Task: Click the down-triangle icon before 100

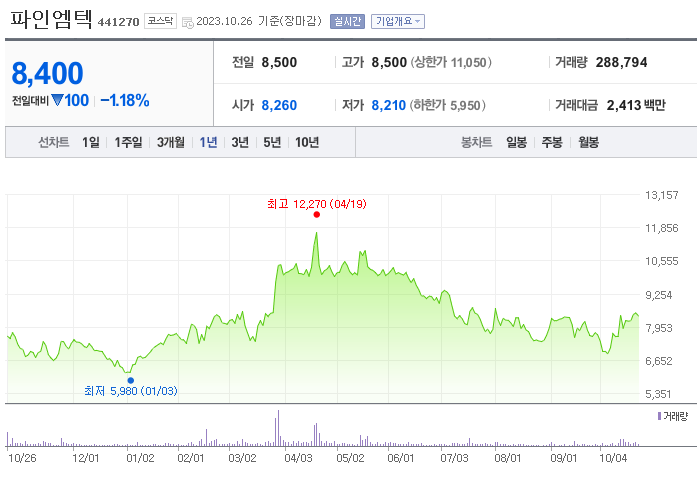Action: (x=57, y=100)
